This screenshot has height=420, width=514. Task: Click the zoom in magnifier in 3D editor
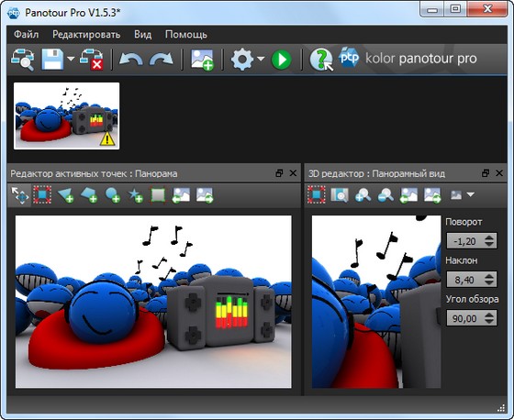(363, 195)
